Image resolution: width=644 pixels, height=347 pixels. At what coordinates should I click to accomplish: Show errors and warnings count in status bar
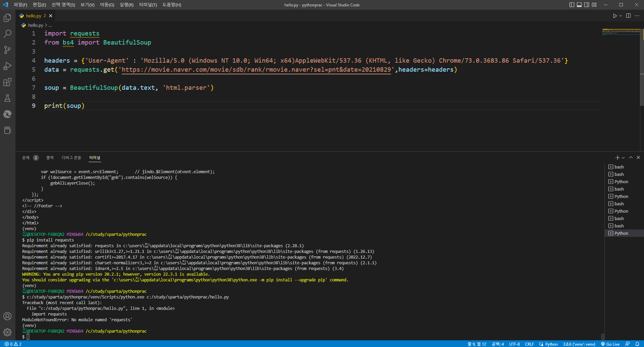click(13, 344)
